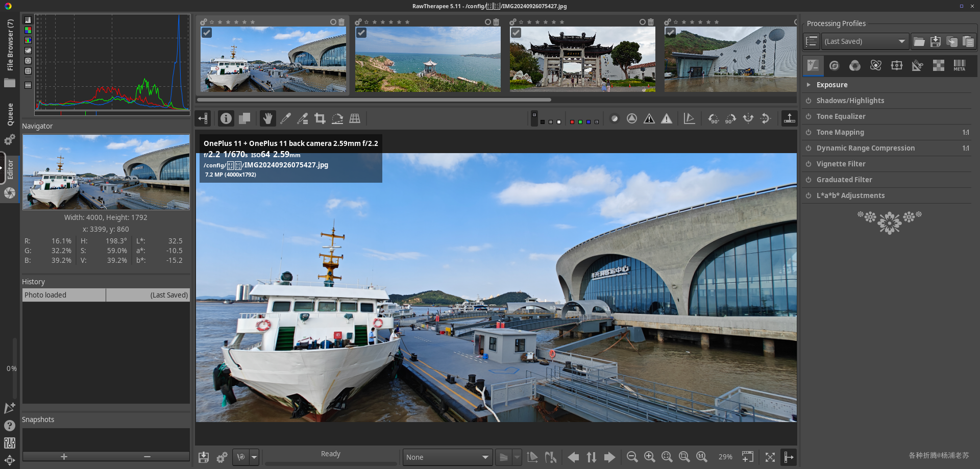The height and width of the screenshot is (469, 980).
Task: Select the straighten horizon tool
Action: coord(337,118)
